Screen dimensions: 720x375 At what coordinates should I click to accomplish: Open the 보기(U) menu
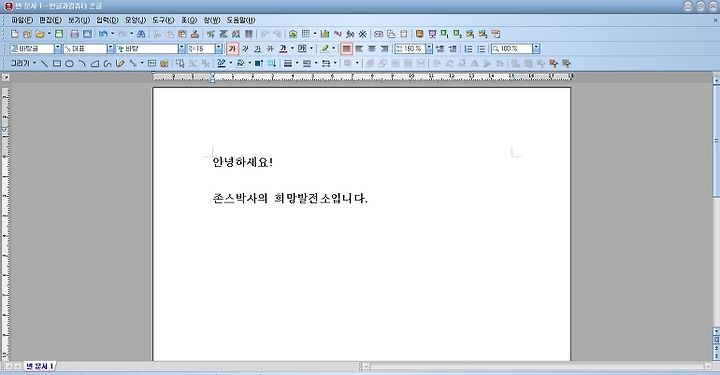tap(79, 20)
